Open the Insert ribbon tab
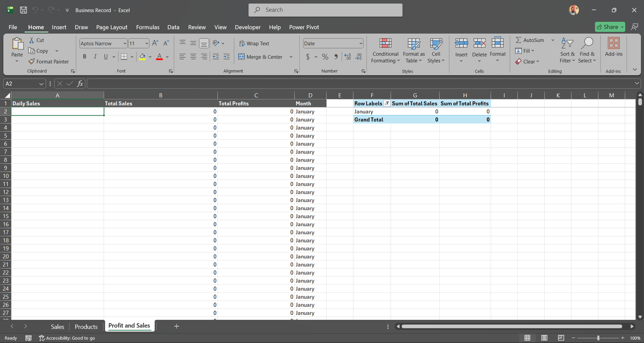 pyautogui.click(x=59, y=27)
